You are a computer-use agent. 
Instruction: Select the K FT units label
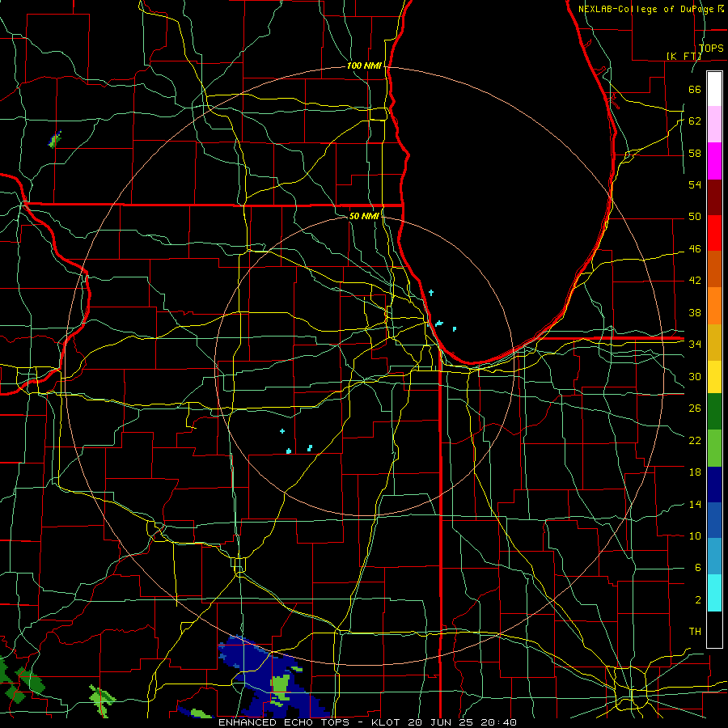coord(684,56)
